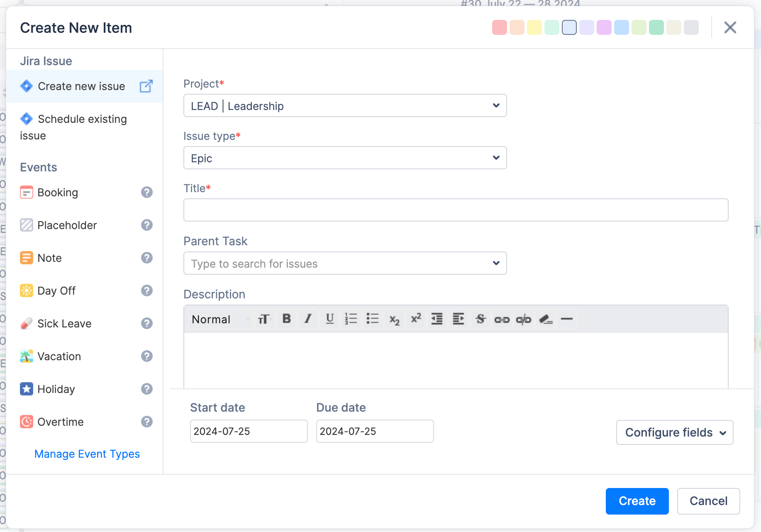Toggle italic text formatting
This screenshot has height=532, width=761.
click(308, 319)
